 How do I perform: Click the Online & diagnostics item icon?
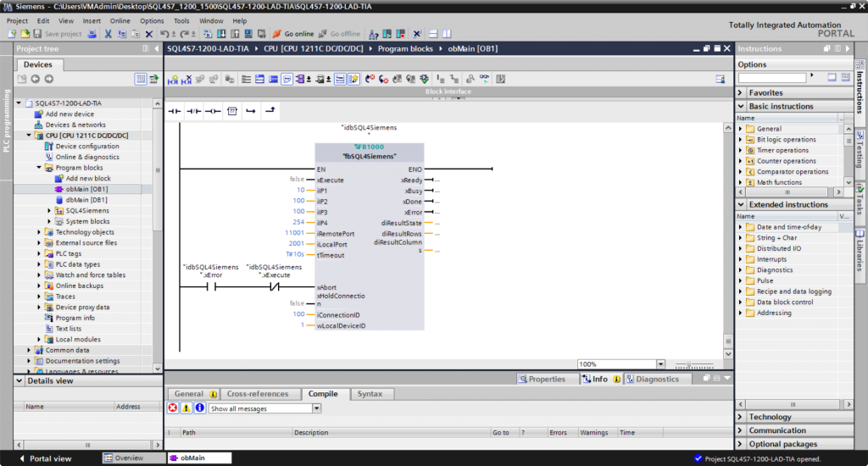pyautogui.click(x=48, y=157)
